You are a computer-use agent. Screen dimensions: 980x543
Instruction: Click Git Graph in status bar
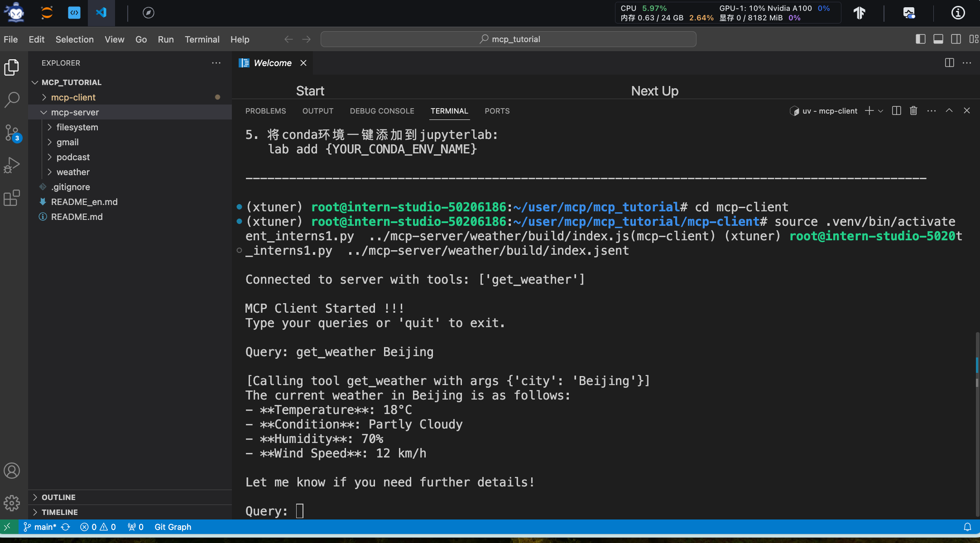coord(173,527)
